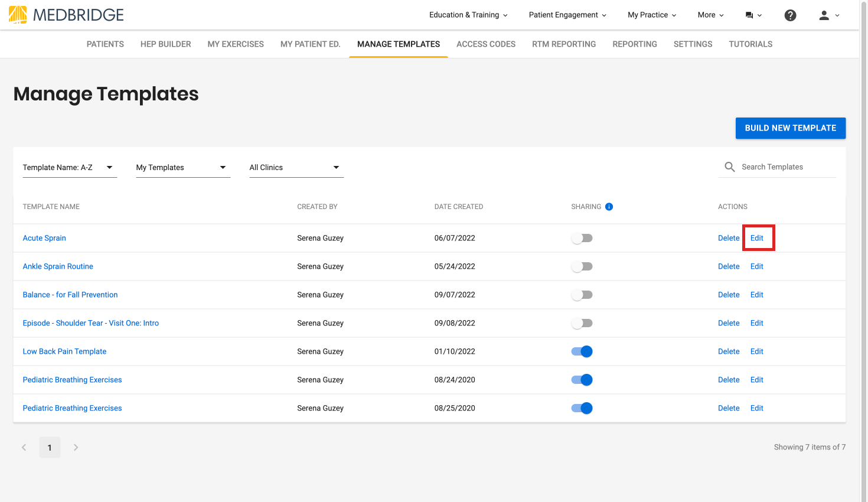868x502 pixels.
Task: Open the help question mark icon
Action: click(x=790, y=15)
